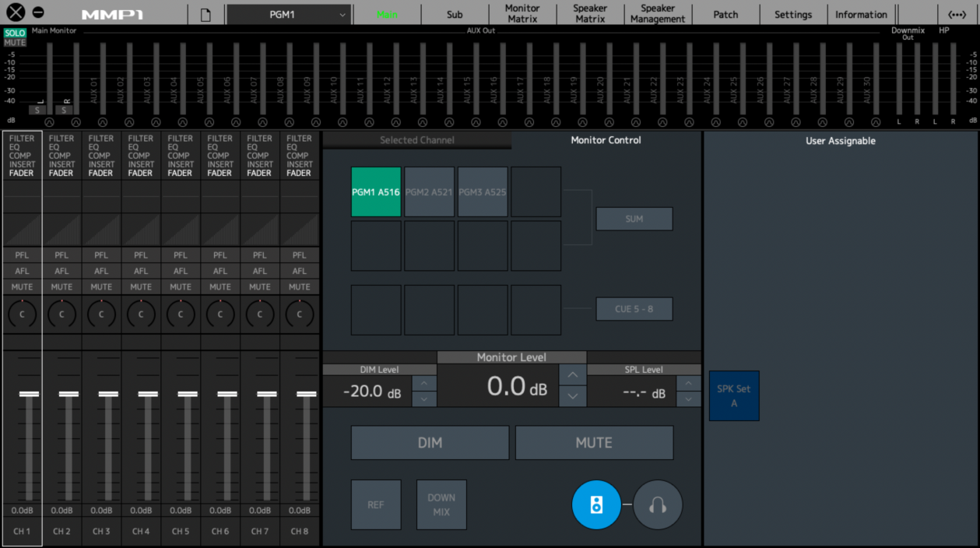Viewport: 980px width, 548px height.
Task: Click the CH 8 channel name label
Action: pyautogui.click(x=300, y=531)
